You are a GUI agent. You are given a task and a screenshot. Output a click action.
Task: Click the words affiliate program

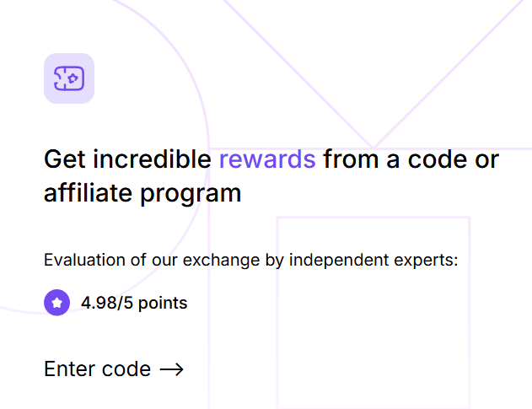[142, 193]
